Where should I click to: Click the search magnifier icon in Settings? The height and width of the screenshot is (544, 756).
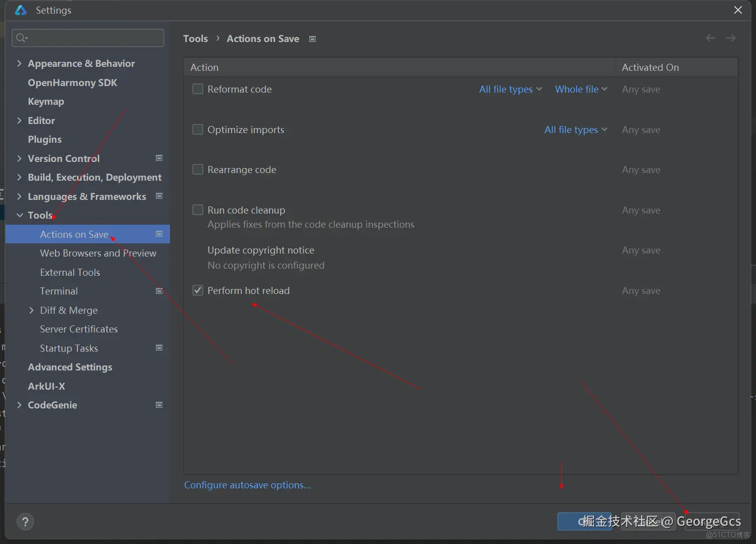21,38
